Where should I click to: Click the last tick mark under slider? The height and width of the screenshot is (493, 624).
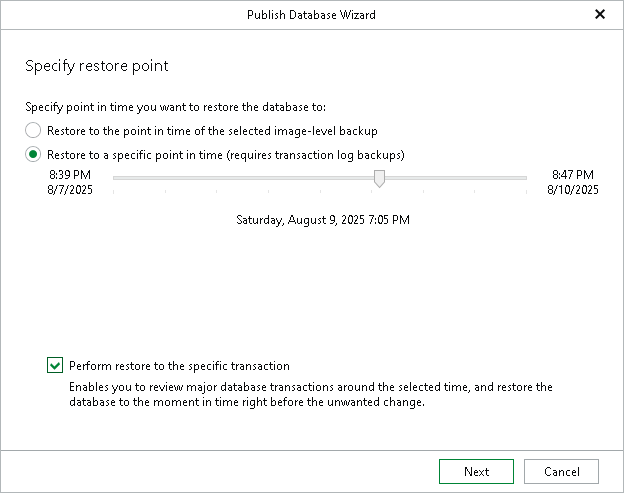(x=526, y=192)
